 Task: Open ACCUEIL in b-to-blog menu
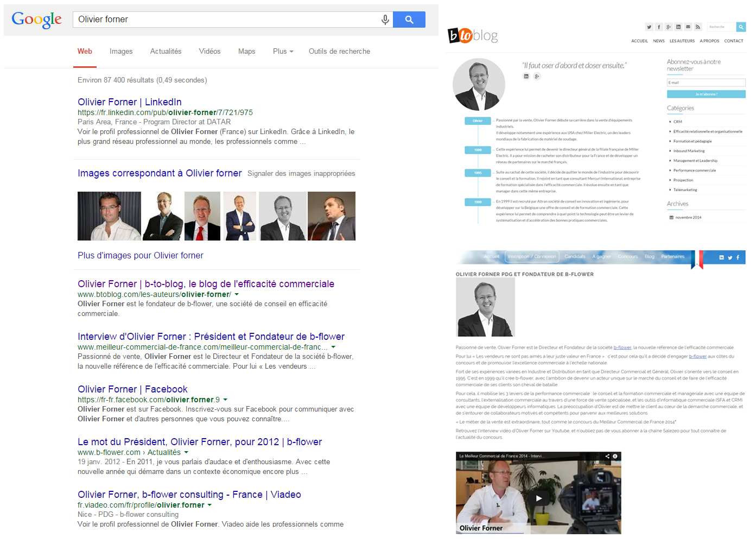click(x=639, y=41)
